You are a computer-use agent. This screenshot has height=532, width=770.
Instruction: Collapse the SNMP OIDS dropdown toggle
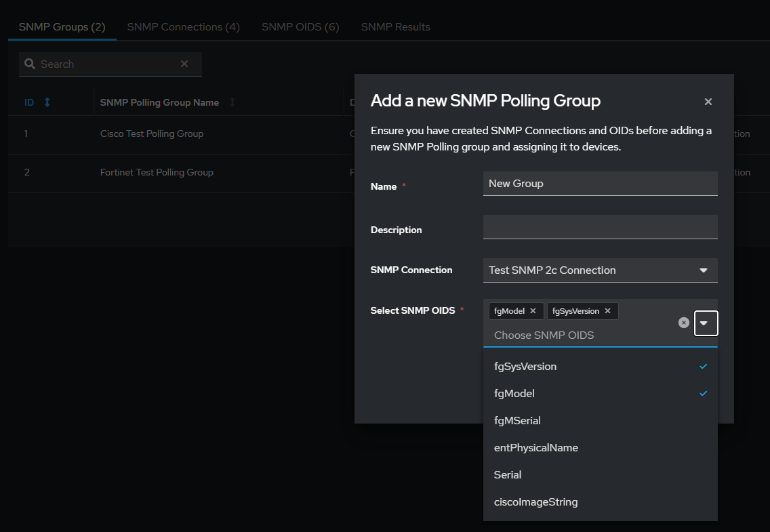pos(706,323)
